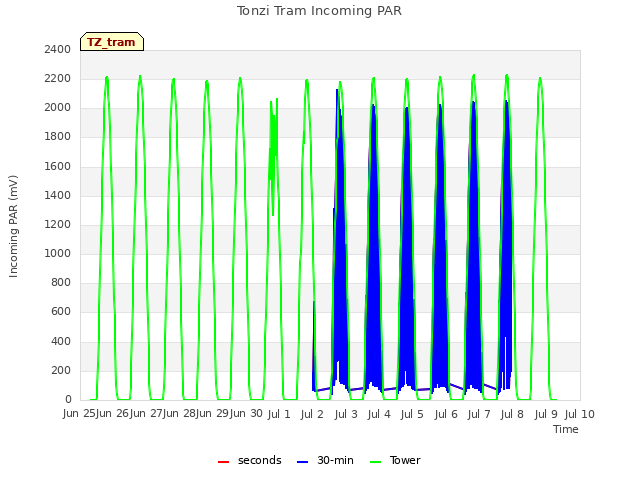Click the Jul 4 x-axis date label
The image size is (640, 480).
(x=379, y=414)
